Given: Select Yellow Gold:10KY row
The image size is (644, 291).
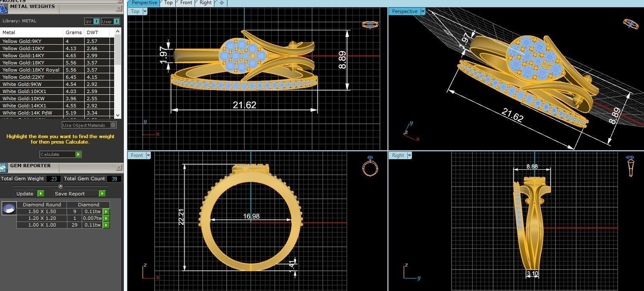Looking at the screenshot, I should click(57, 48).
